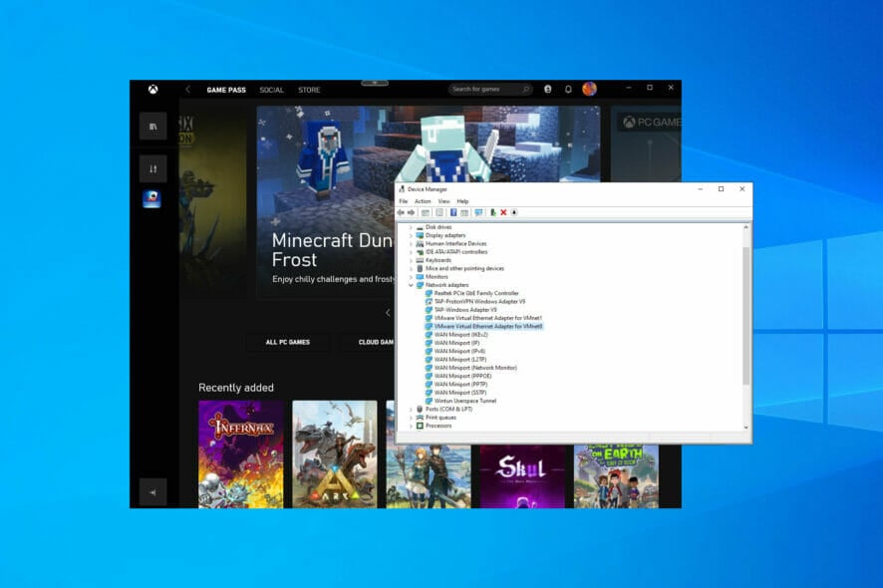Click the CLOUD GAMING button in Xbox app
The width and height of the screenshot is (883, 588).
point(369,343)
